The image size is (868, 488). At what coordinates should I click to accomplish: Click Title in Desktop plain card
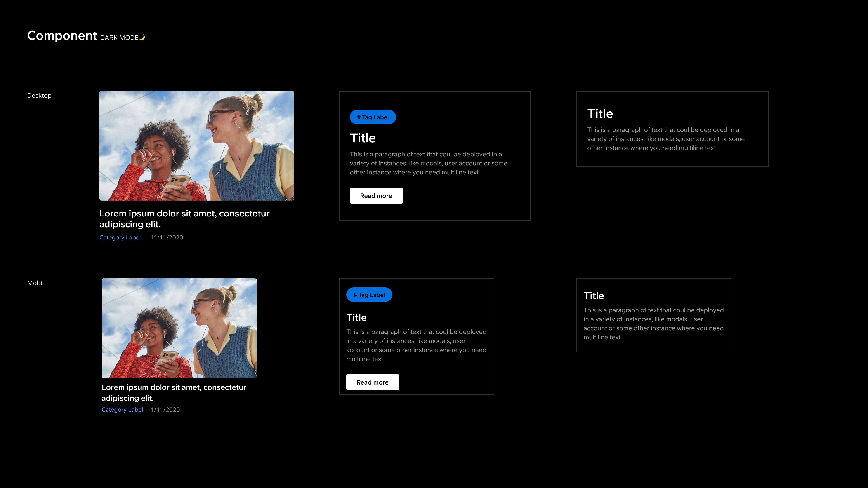coord(600,114)
